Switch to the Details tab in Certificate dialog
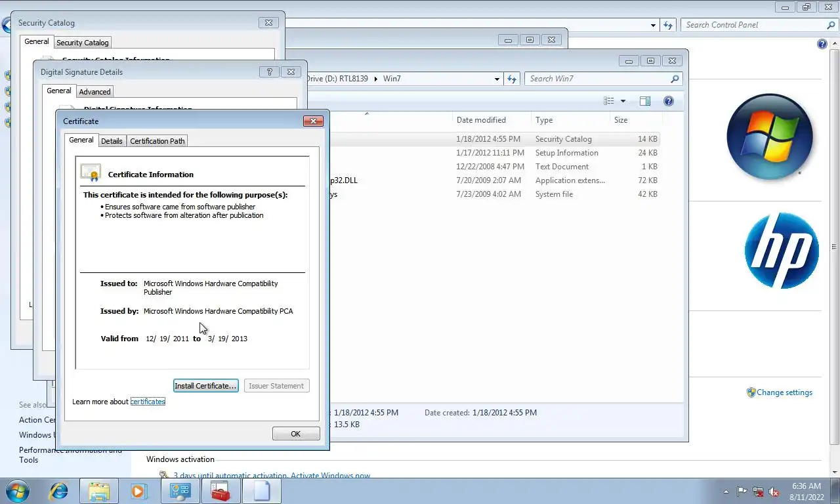This screenshot has width=840, height=504. click(x=112, y=141)
